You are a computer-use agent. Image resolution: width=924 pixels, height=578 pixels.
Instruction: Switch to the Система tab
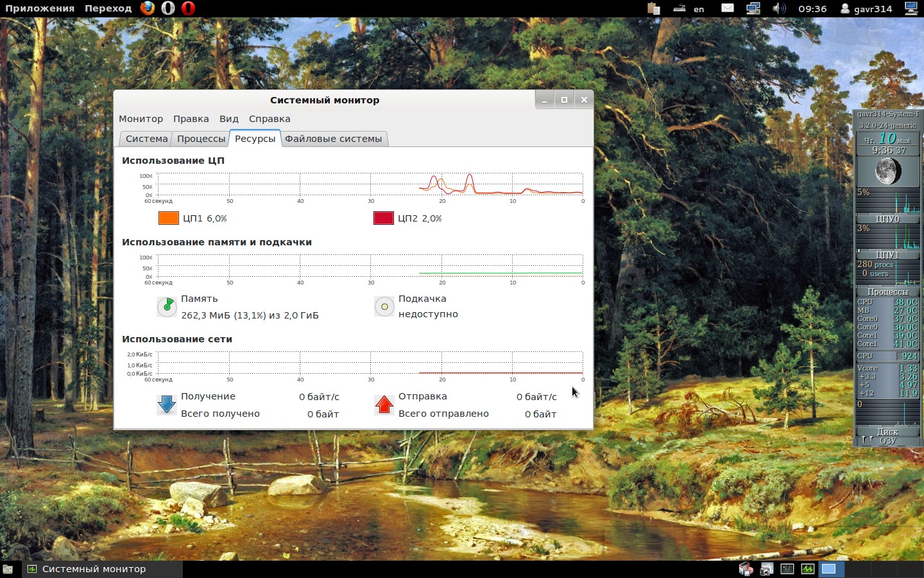coord(146,139)
